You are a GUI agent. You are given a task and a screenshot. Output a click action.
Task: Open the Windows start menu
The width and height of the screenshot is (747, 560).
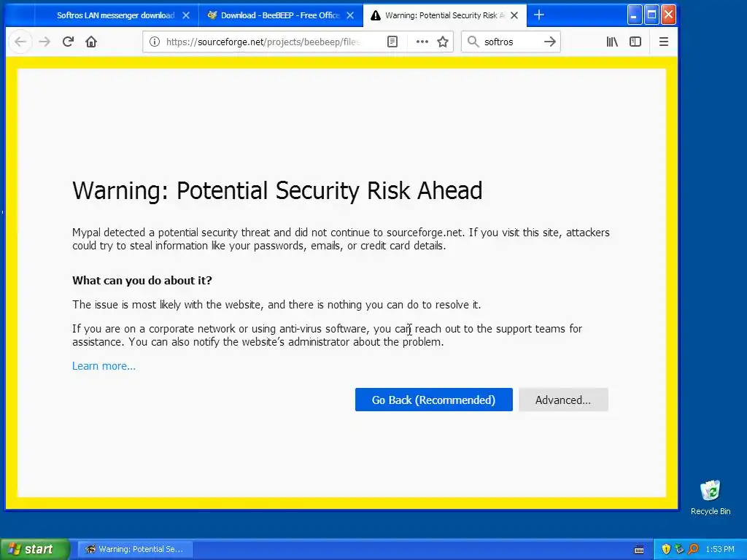point(35,549)
